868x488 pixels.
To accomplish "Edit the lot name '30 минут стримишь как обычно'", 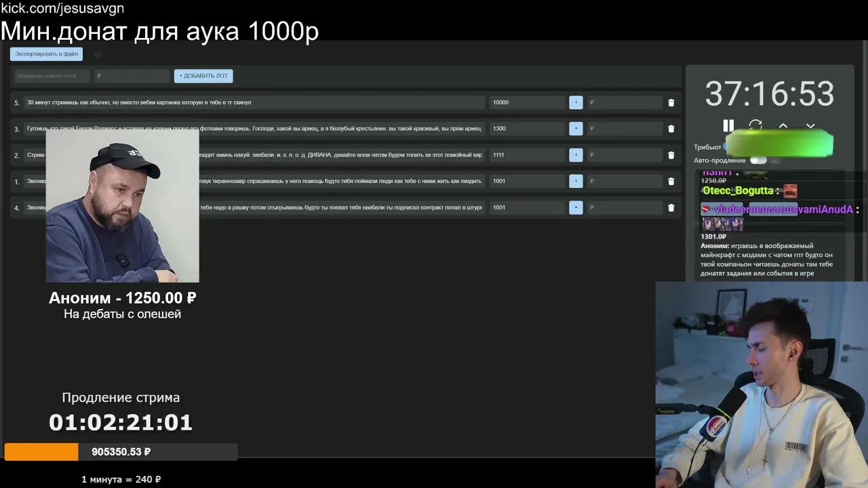I will click(254, 102).
